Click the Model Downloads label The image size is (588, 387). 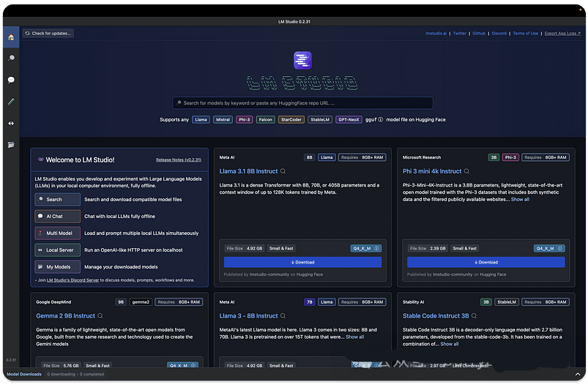point(24,374)
